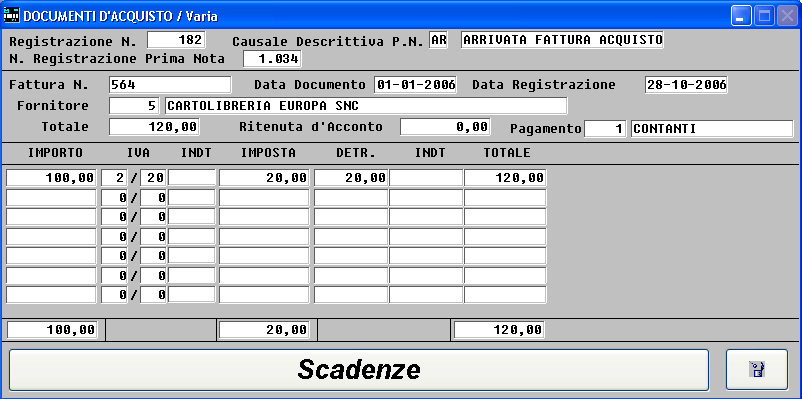The image size is (802, 399).
Task: Select the Fornitore code field 5
Action: tap(134, 106)
